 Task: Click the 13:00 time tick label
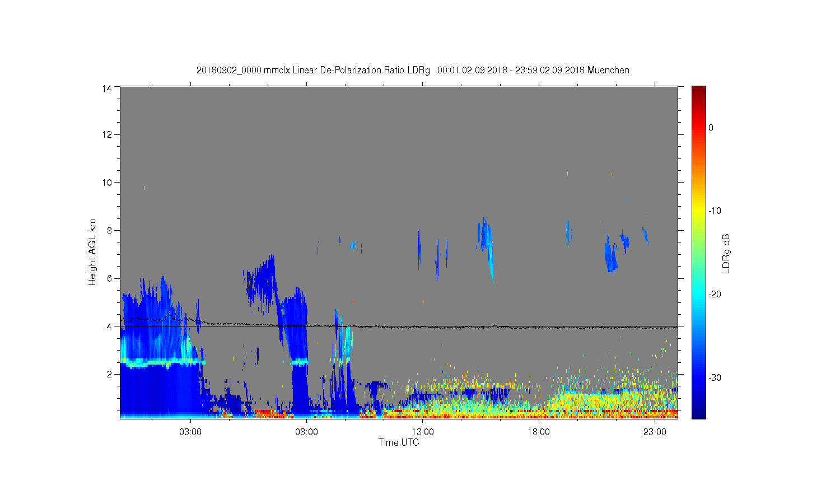tap(423, 432)
